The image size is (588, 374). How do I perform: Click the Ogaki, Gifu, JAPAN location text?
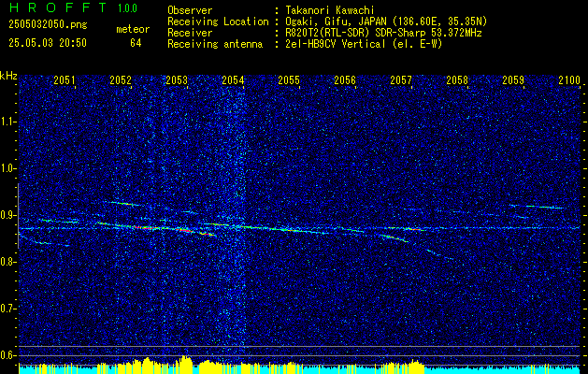(x=386, y=22)
